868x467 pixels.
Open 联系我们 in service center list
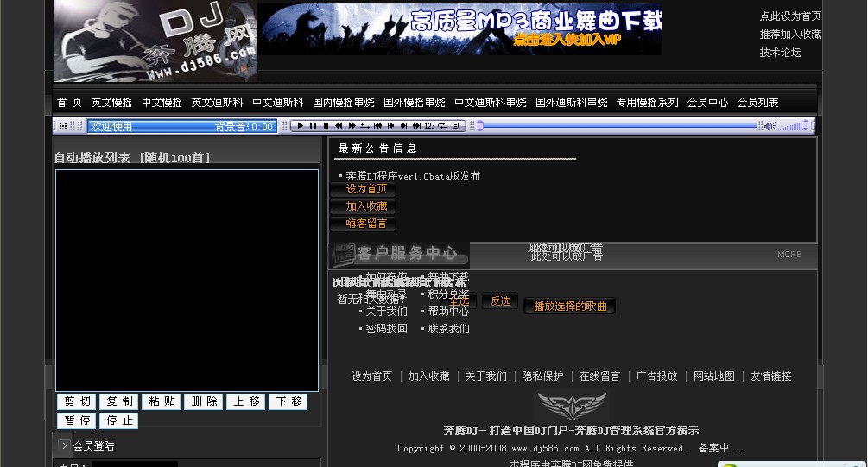tap(448, 329)
